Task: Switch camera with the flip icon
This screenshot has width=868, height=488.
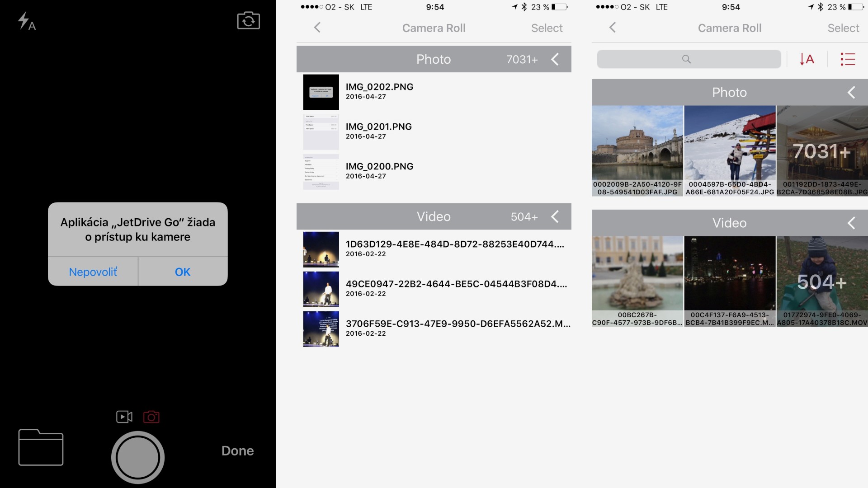Action: pos(248,21)
